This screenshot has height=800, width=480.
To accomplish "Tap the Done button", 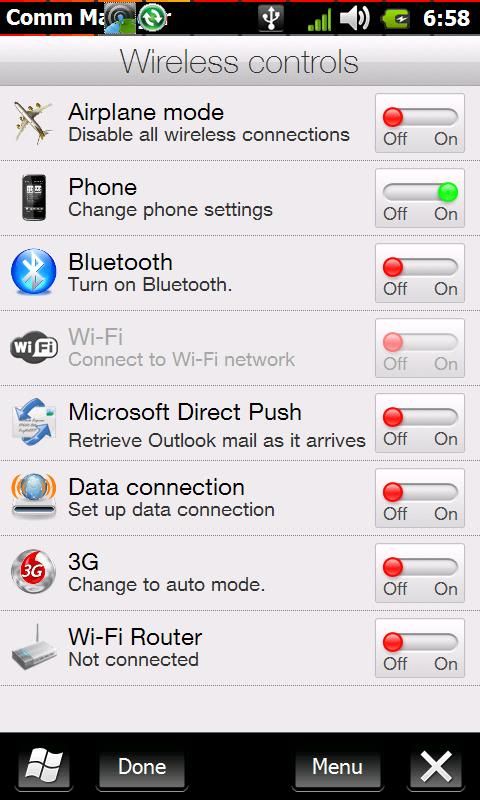I will (x=142, y=767).
